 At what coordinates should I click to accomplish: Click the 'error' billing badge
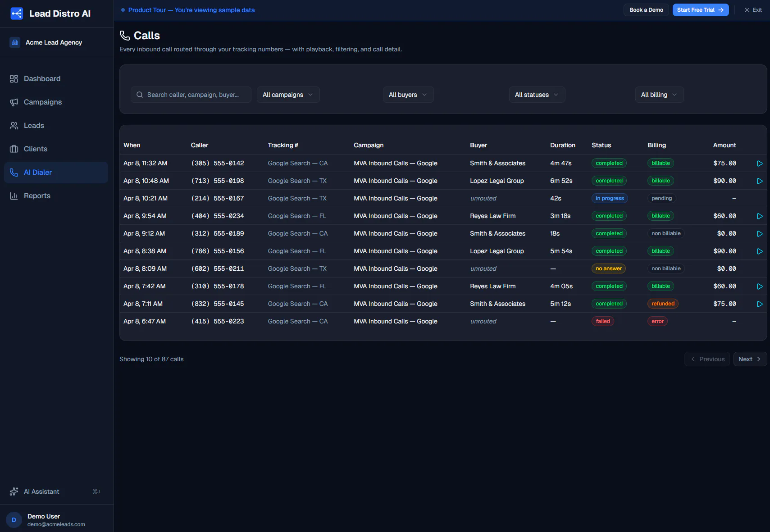(657, 321)
